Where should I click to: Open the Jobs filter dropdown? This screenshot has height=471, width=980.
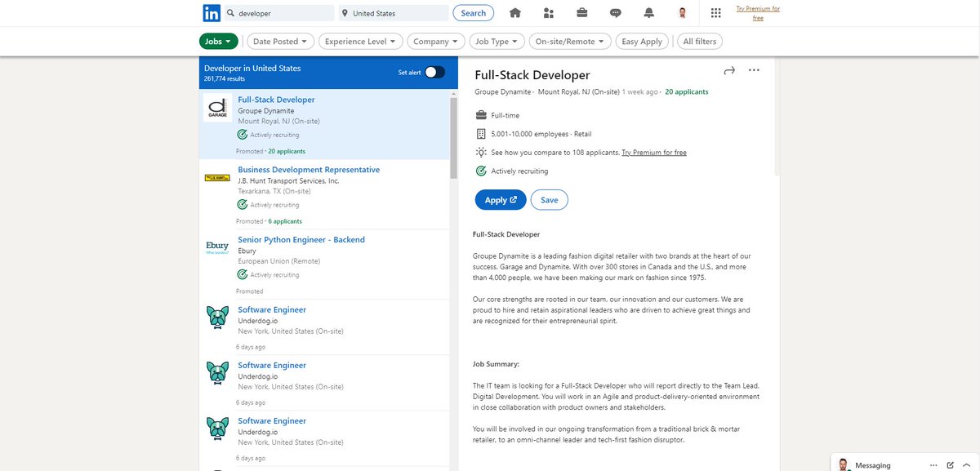[x=218, y=41]
